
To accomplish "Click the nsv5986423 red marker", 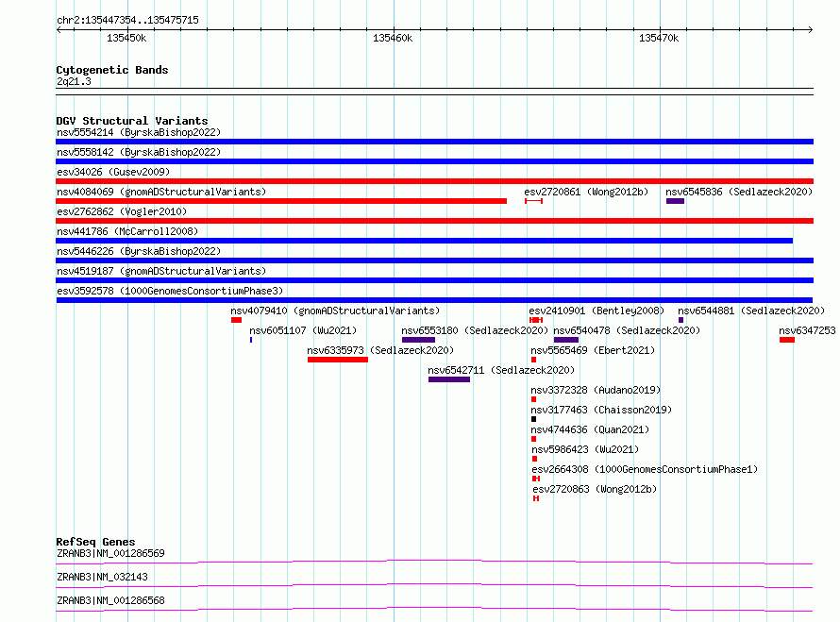I will pyautogui.click(x=534, y=459).
